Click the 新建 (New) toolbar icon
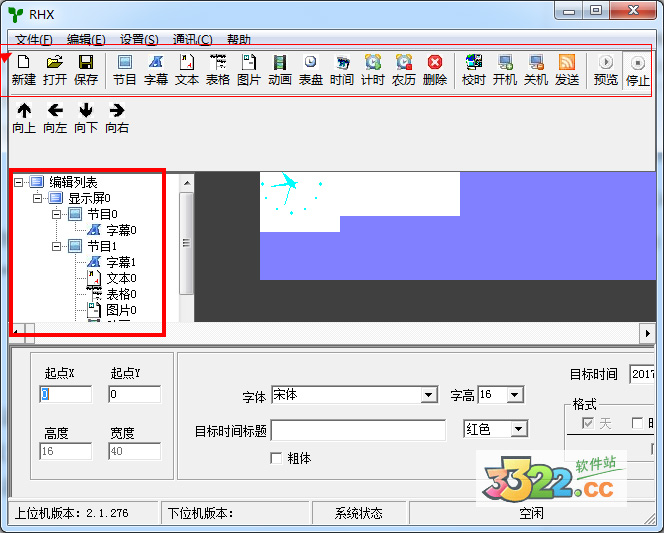 (24, 70)
